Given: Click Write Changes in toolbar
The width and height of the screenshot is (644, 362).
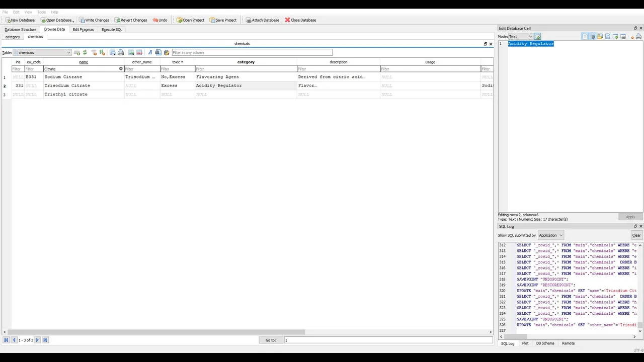Looking at the screenshot, I should (x=94, y=20).
